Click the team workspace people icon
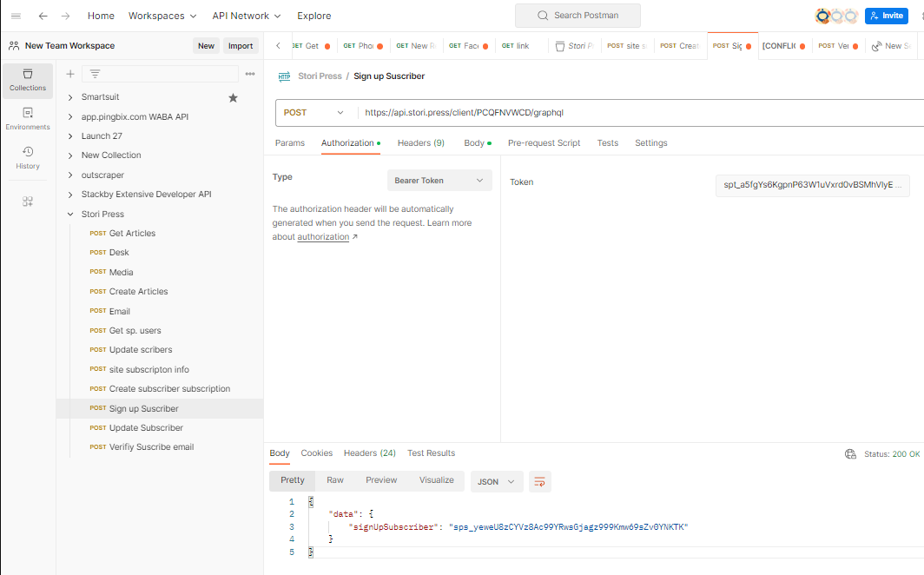924x575 pixels. 14,45
